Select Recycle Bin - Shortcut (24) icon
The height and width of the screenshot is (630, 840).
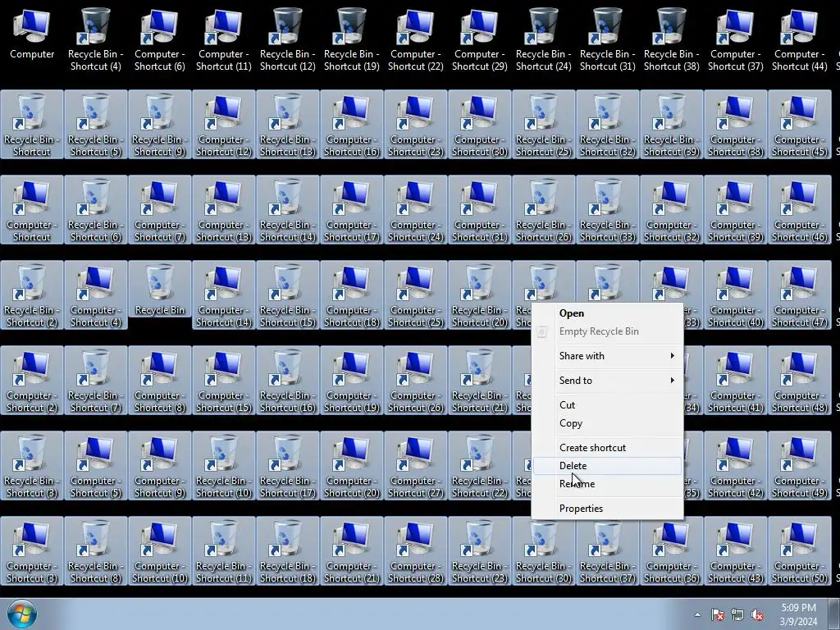pyautogui.click(x=544, y=39)
